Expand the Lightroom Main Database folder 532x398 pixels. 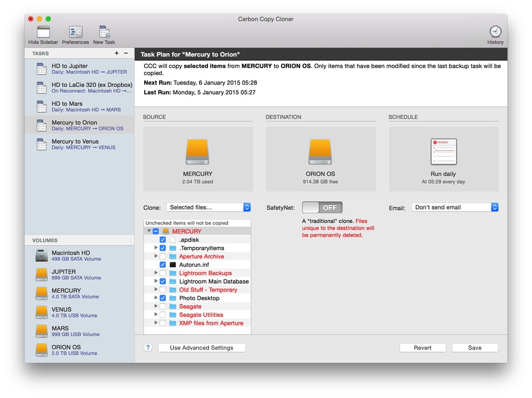click(156, 281)
